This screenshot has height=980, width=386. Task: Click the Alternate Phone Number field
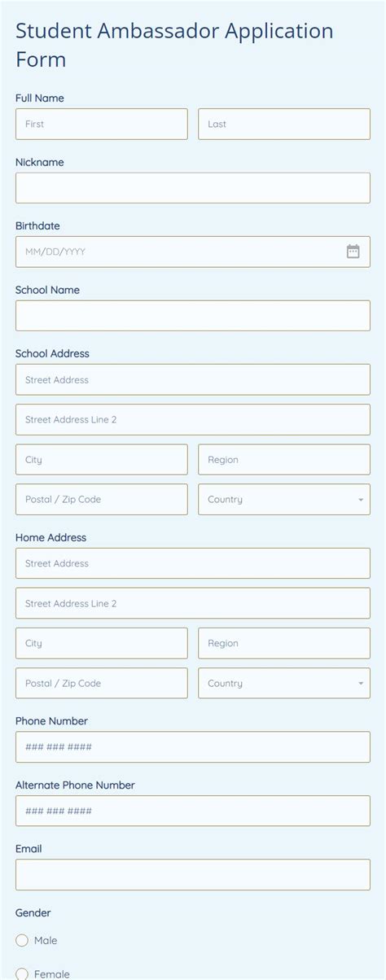click(x=193, y=811)
